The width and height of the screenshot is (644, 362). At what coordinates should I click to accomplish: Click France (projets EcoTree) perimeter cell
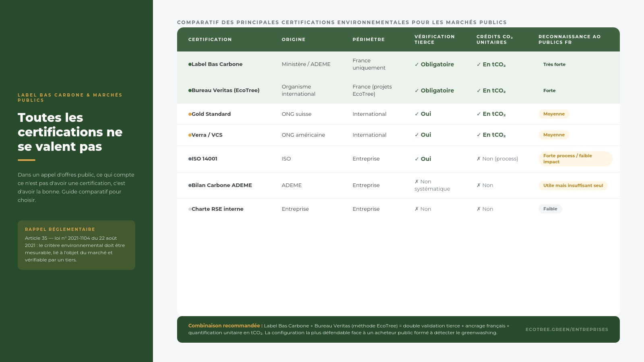point(372,90)
